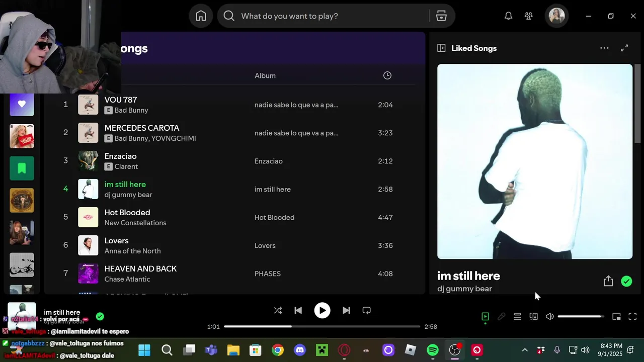Viewport: 644px width, 362px height.
Task: Open dj gummy bear link in Now Playing panel
Action: point(464,289)
